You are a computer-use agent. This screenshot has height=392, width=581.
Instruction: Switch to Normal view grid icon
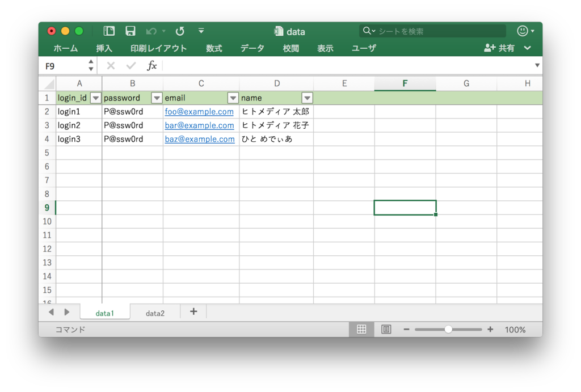tap(361, 330)
